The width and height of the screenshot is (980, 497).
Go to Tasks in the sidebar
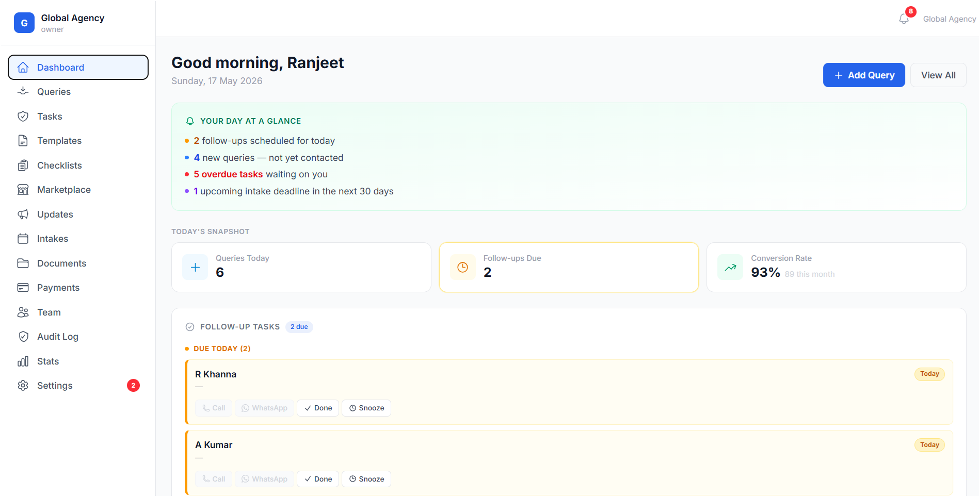coord(78,117)
